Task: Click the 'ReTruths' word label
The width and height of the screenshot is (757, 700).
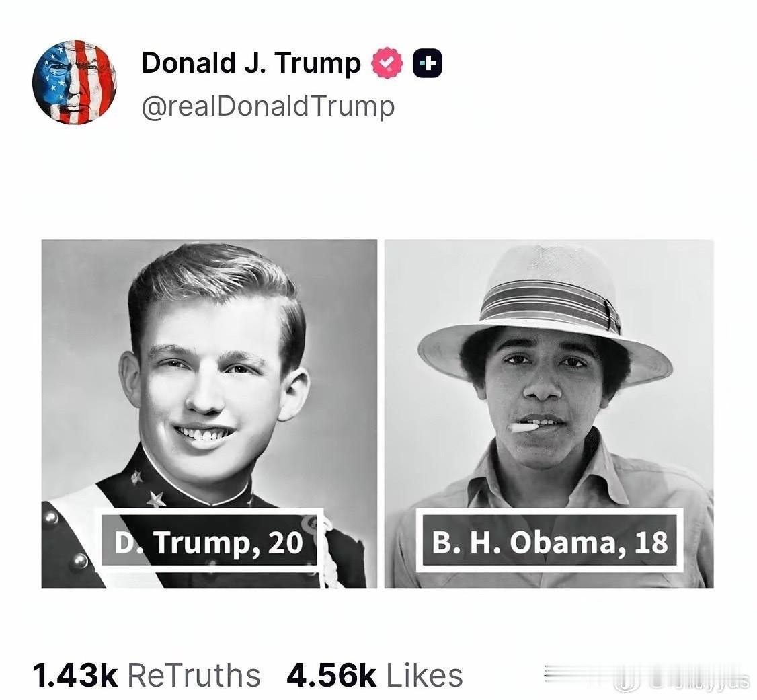Action: (x=194, y=675)
